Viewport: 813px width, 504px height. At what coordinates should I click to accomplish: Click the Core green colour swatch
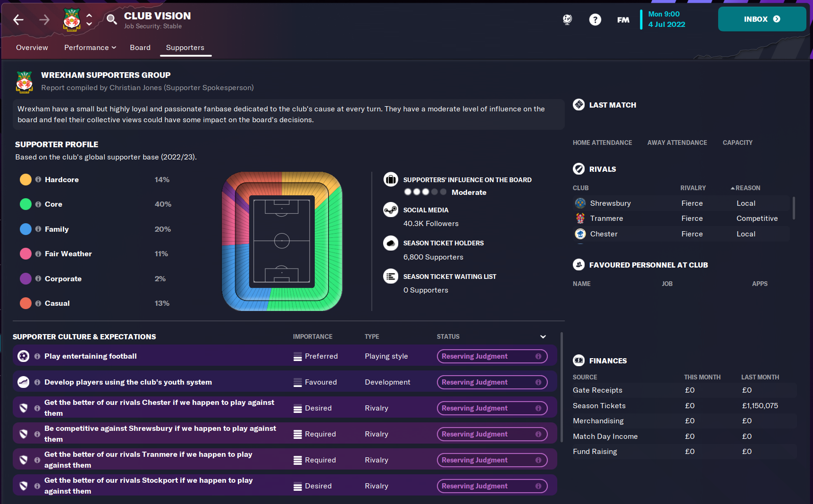click(x=25, y=204)
